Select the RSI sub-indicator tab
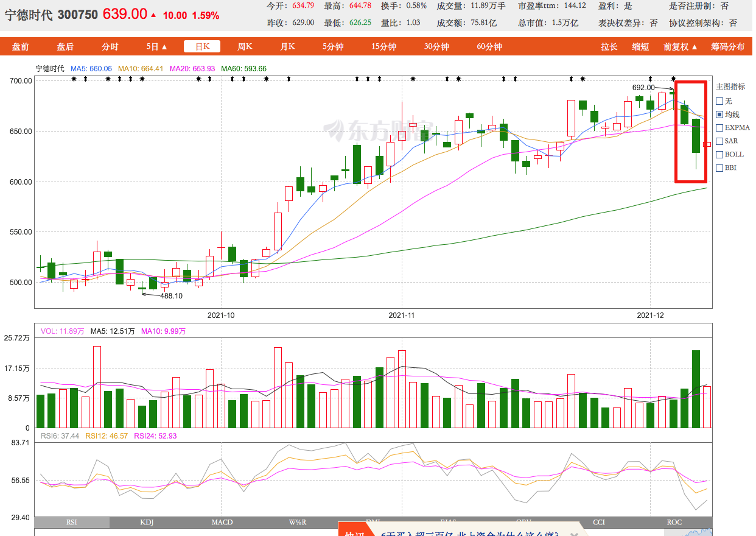 point(72,522)
